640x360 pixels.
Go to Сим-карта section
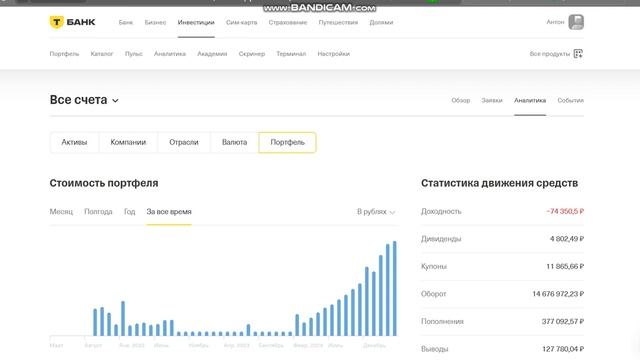click(241, 22)
